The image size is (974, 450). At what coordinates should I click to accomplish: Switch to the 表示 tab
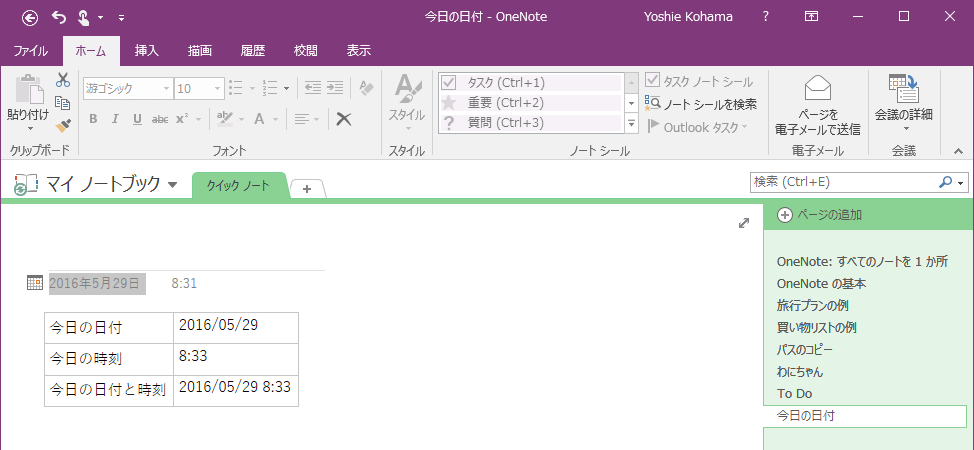[358, 52]
